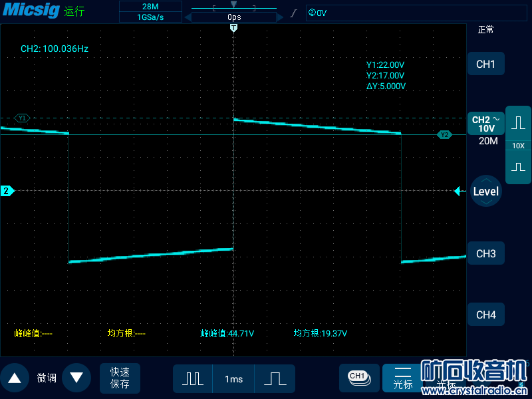
Task: Select the Y1 cursor marker
Action: (22, 118)
